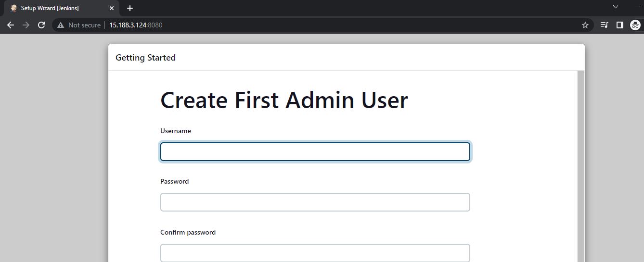Screen dimensions: 644x262
Task: Click the Not secure text
Action: click(84, 25)
